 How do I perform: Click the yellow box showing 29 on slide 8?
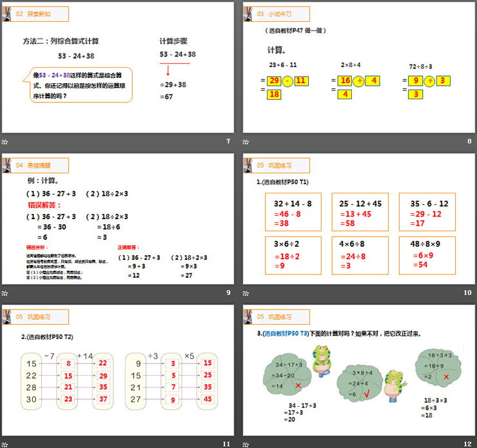pos(274,81)
